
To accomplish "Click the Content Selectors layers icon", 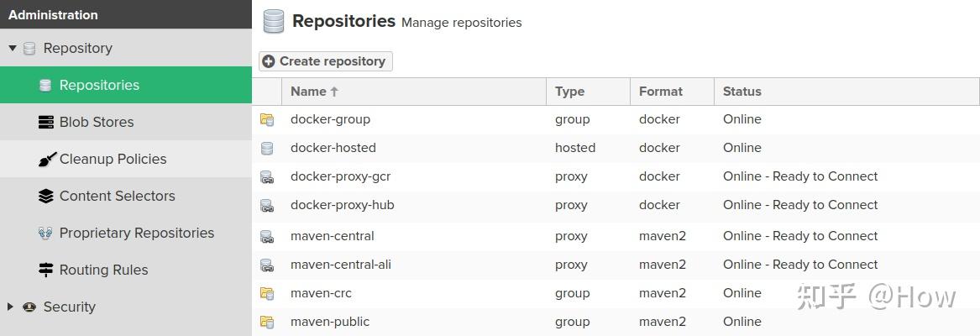I will click(x=46, y=196).
